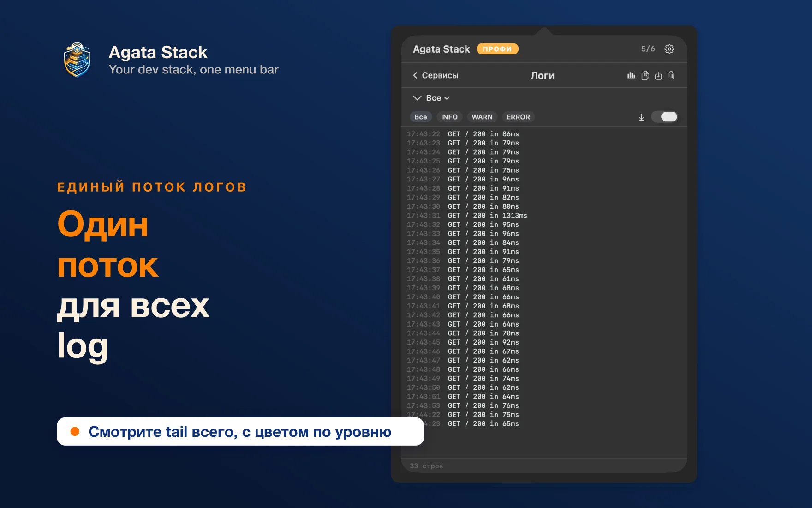Open settings with the gear icon

pyautogui.click(x=669, y=49)
